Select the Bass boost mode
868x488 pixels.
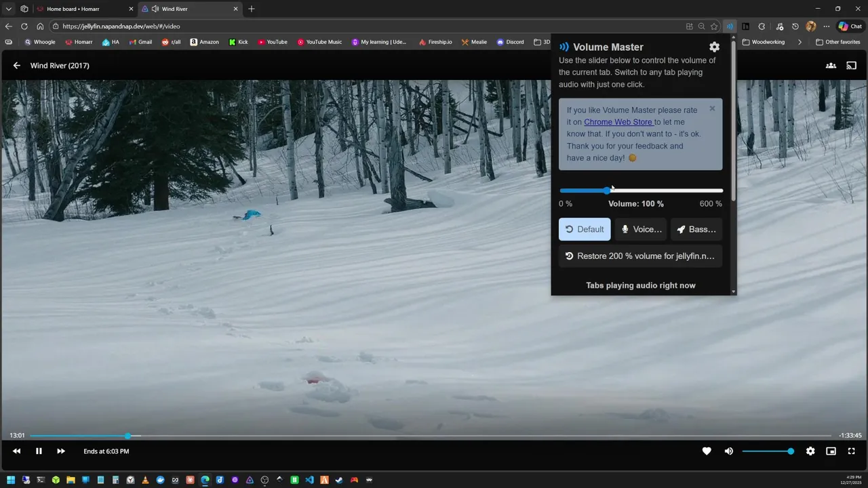point(696,229)
